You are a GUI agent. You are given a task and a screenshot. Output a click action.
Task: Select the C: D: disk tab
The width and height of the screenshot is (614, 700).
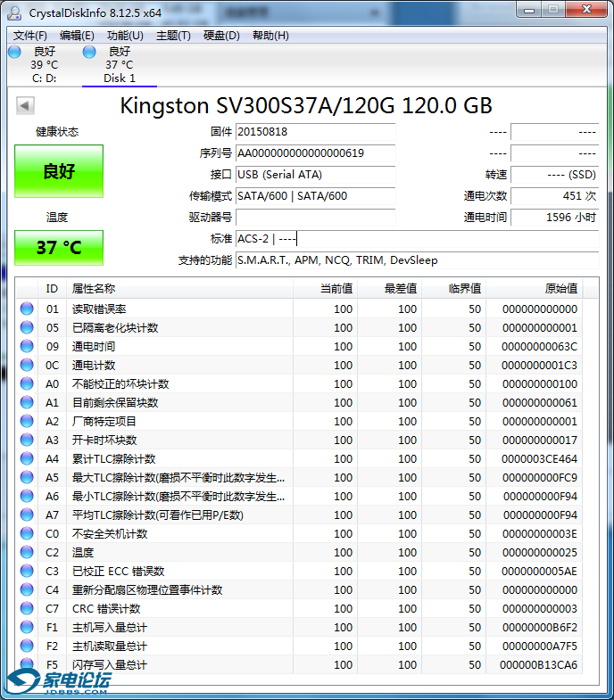pyautogui.click(x=45, y=65)
